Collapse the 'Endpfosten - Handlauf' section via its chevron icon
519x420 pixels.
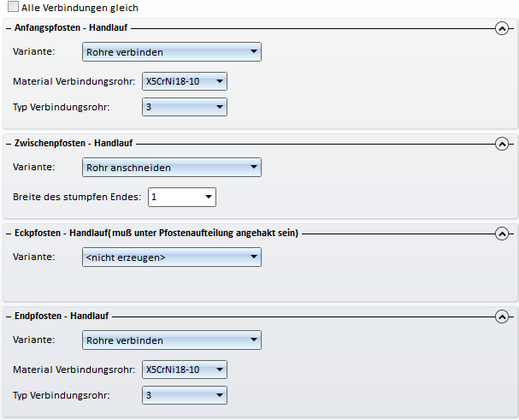502,316
